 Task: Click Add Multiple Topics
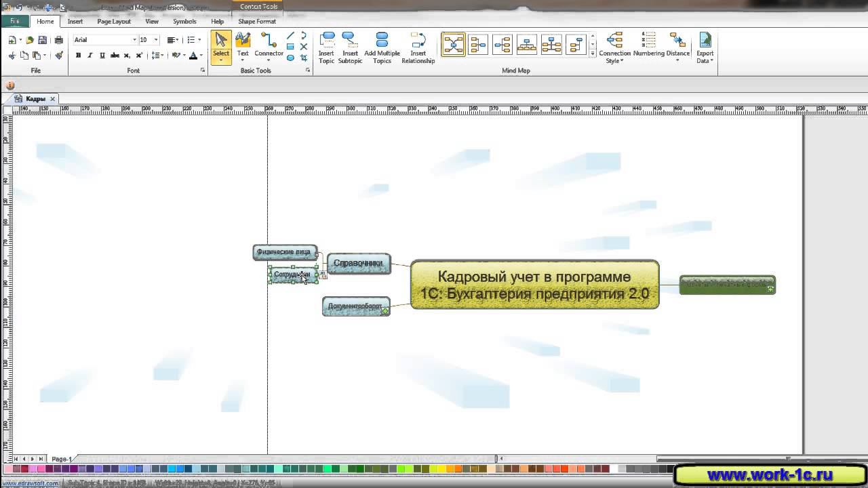pyautogui.click(x=382, y=48)
